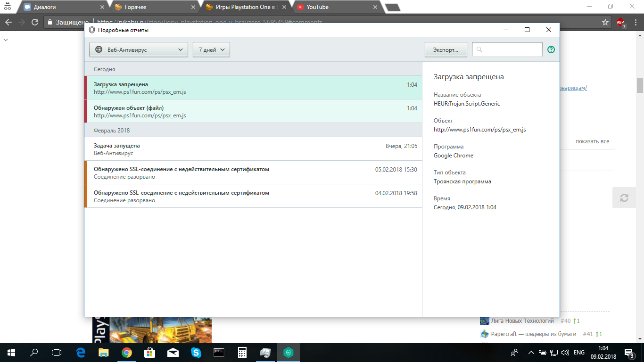The height and width of the screenshot is (362, 644).
Task: Click the Экспорт... button
Action: pyautogui.click(x=446, y=49)
